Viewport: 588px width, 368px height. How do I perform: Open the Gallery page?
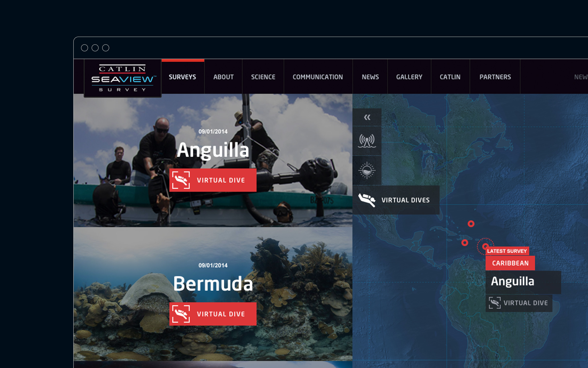409,77
